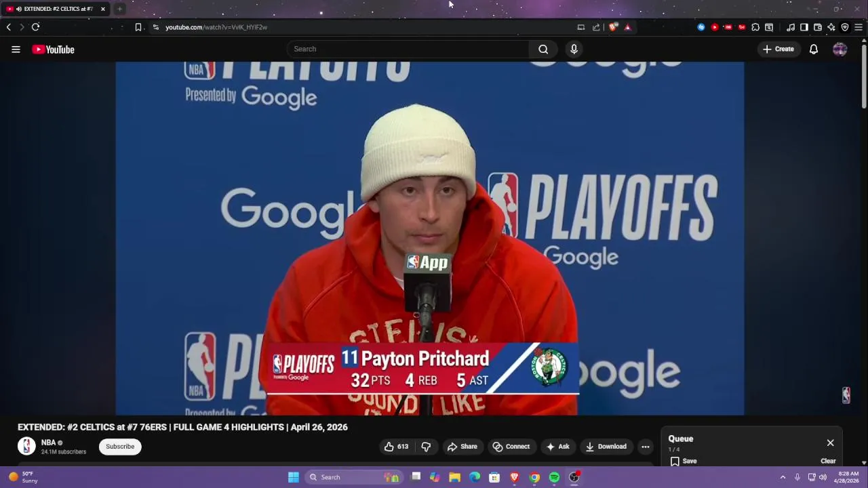Go to YouTube home via logo

[53, 49]
